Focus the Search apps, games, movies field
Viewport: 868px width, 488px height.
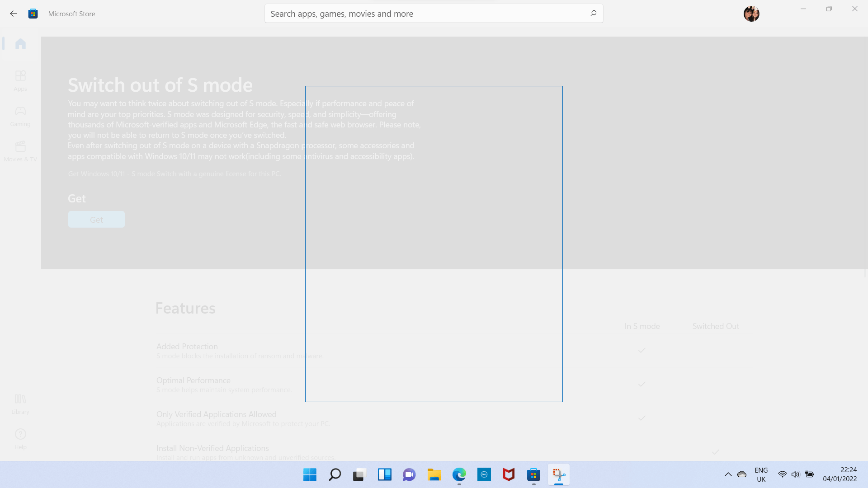434,14
